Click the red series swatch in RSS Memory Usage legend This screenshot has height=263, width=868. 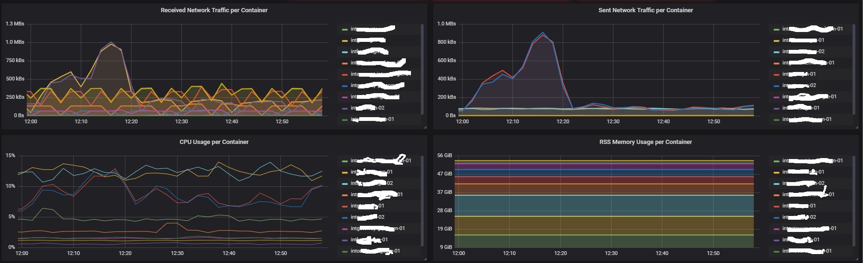[x=776, y=206]
